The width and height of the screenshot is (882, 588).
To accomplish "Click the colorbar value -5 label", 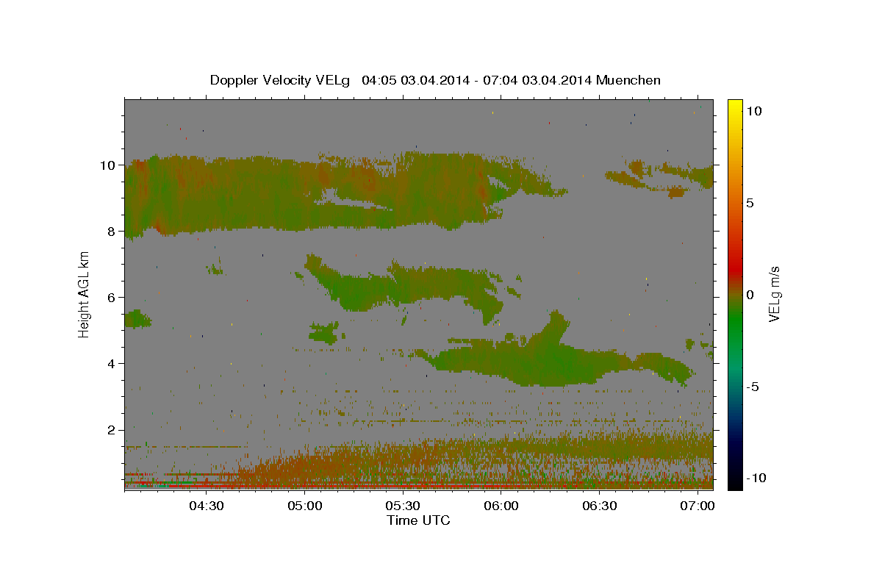I will [753, 387].
